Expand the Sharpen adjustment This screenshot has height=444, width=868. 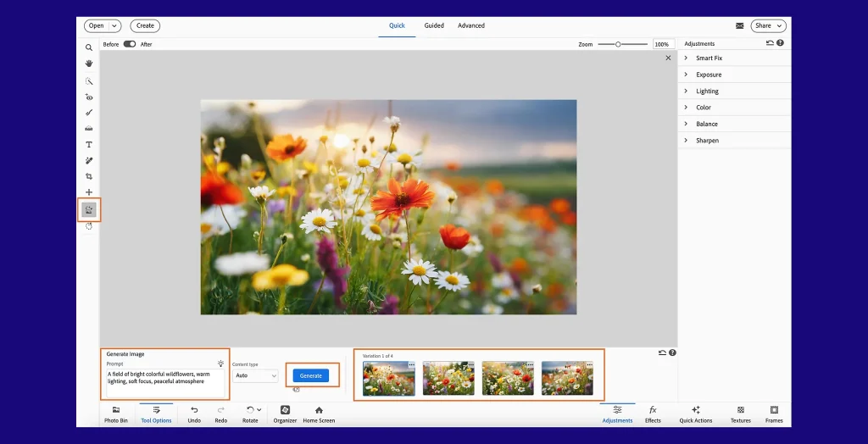[734, 141]
